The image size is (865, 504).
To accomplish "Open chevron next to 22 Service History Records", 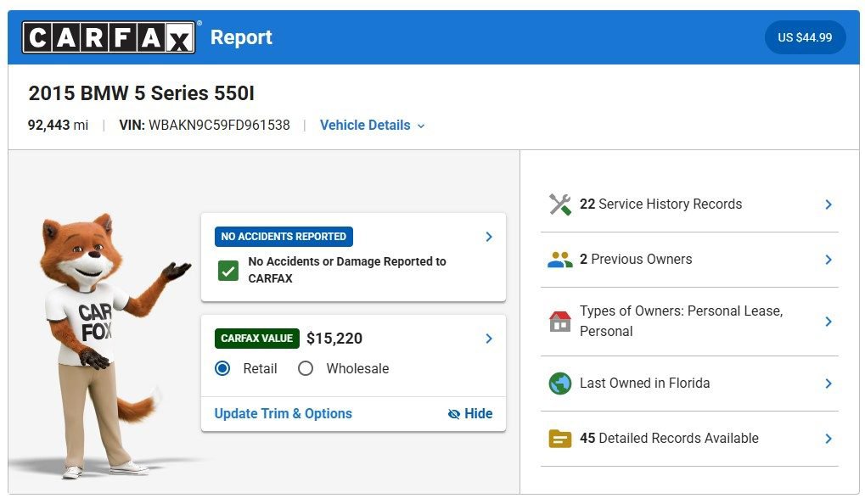I will 828,204.
